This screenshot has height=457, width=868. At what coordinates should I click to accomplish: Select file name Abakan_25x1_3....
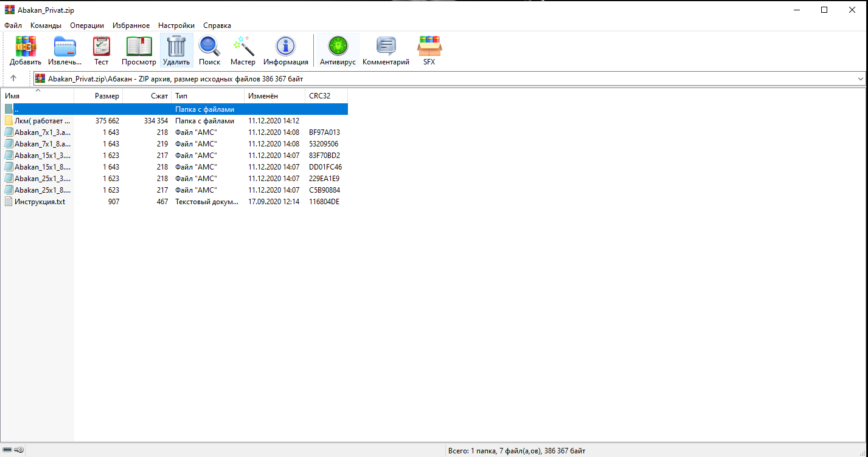tap(43, 179)
